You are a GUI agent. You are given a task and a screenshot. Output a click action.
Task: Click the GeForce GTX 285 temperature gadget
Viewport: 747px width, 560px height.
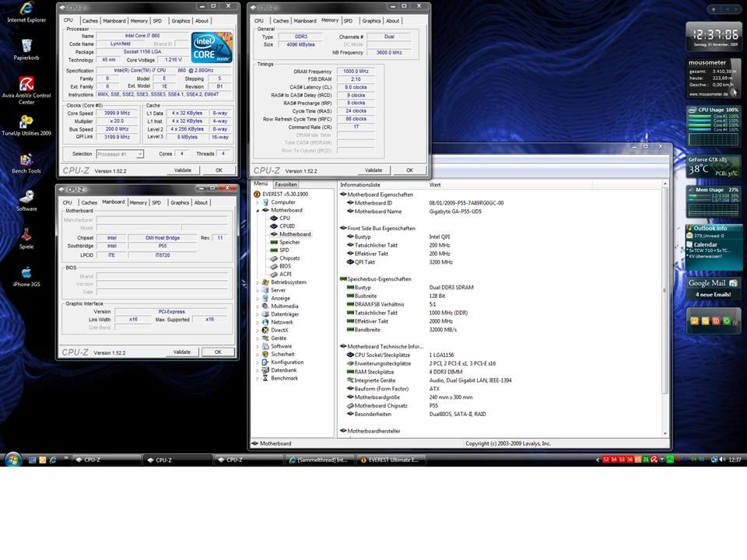[714, 166]
